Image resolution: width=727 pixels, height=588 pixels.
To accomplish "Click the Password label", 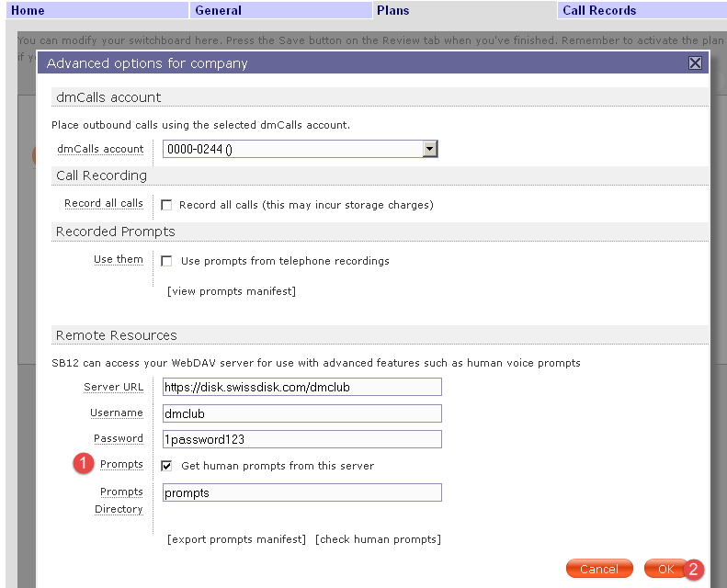I will (119, 438).
